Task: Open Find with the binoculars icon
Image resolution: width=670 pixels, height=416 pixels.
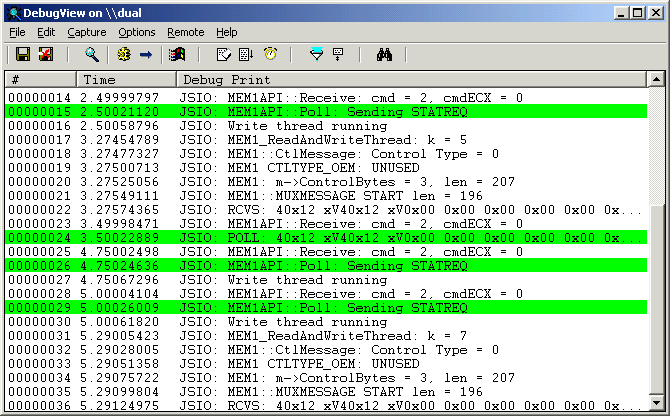Action: coord(384,54)
